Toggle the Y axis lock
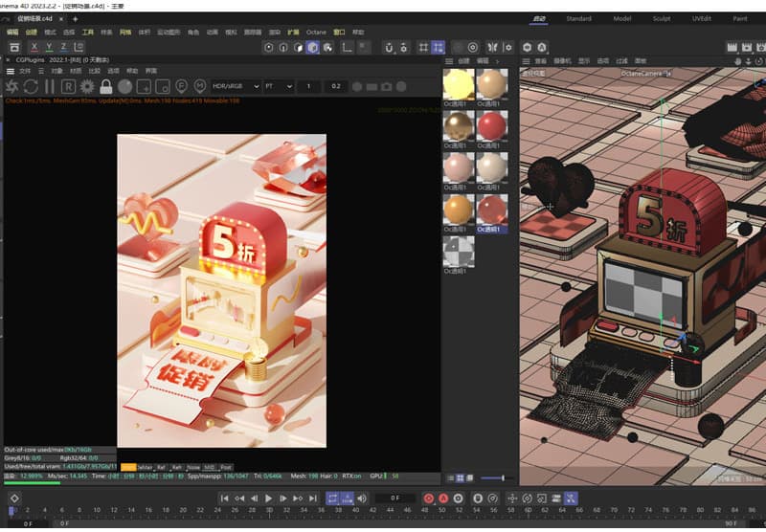 click(49, 47)
